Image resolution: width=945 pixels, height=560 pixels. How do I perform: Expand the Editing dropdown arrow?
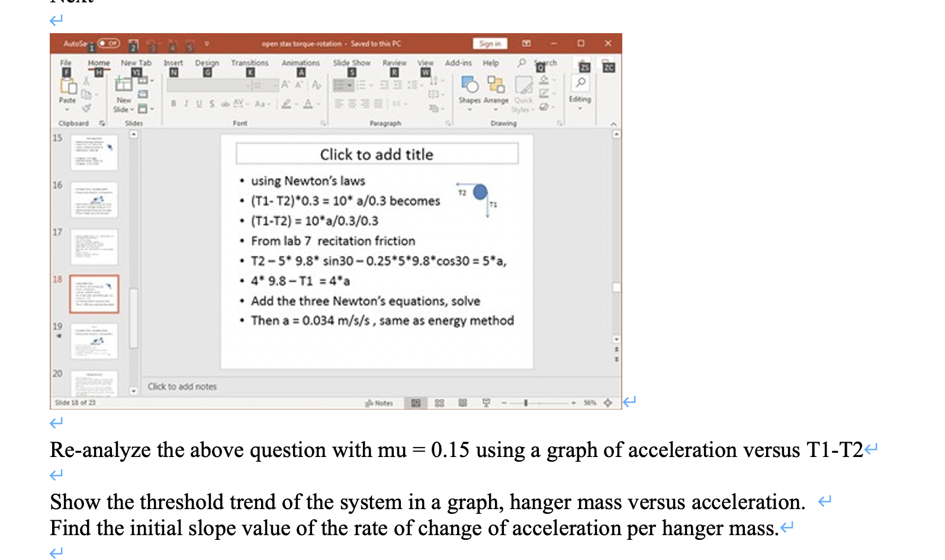[580, 108]
